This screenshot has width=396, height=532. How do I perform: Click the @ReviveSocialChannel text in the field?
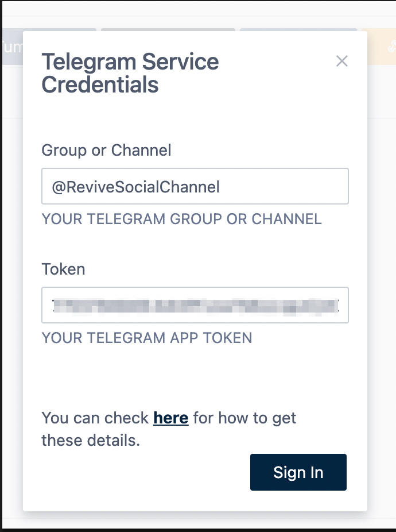(136, 187)
